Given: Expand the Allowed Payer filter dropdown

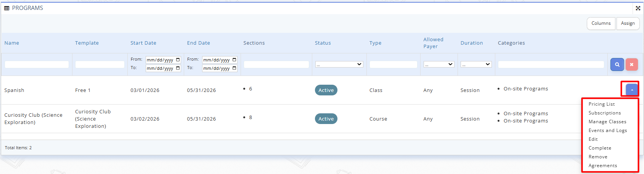Looking at the screenshot, I should click(438, 64).
